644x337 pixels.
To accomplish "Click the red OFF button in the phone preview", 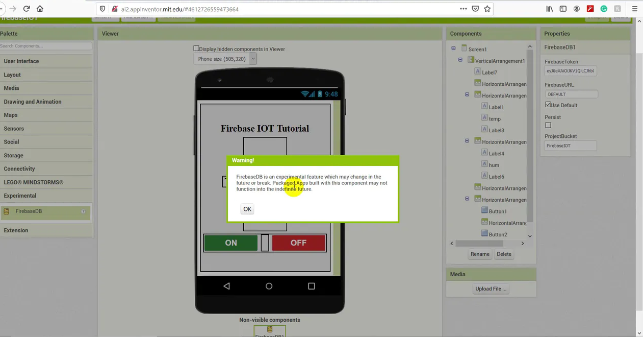I will [298, 243].
